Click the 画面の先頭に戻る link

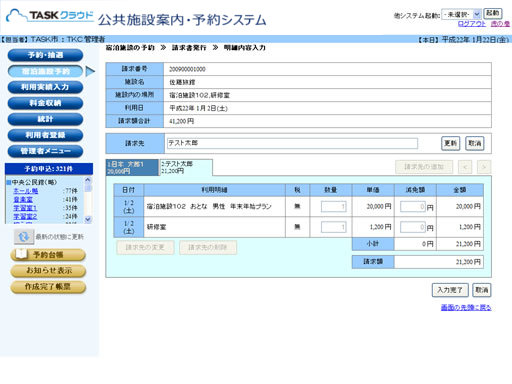tap(466, 307)
